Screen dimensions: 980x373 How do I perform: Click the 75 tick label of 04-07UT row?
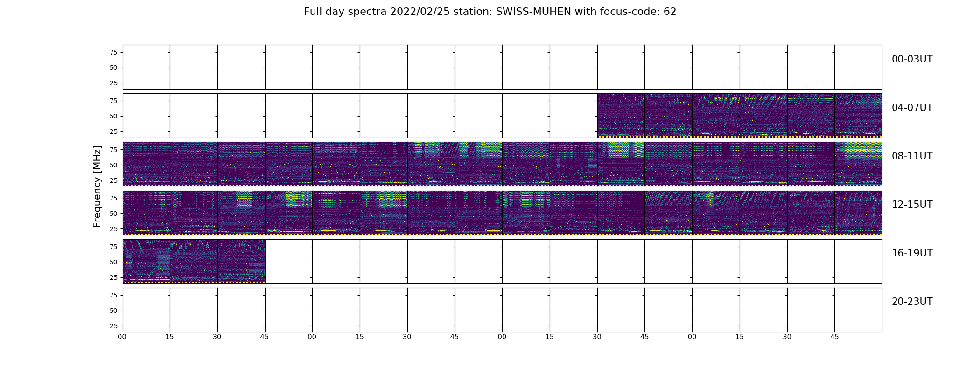tap(113, 101)
